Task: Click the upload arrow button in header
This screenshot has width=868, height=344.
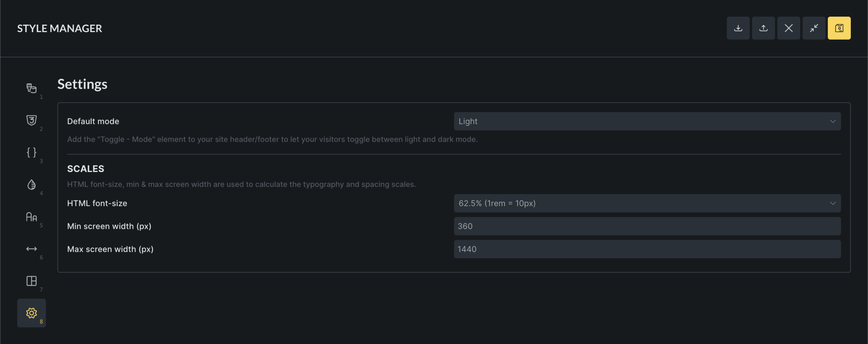Action: (x=763, y=28)
